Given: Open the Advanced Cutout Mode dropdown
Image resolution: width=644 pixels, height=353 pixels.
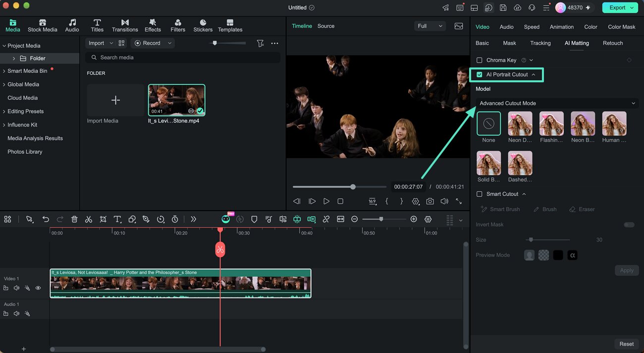Looking at the screenshot, I should (x=557, y=103).
